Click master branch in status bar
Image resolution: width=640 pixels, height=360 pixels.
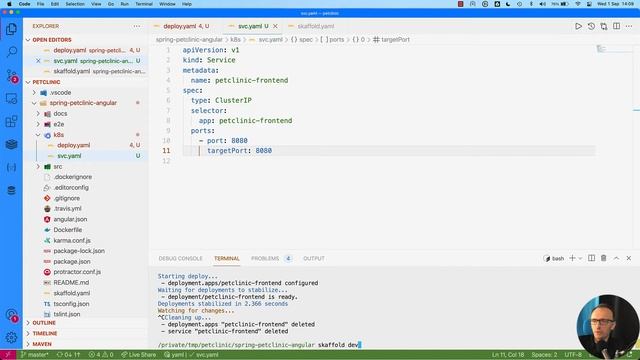(34, 355)
